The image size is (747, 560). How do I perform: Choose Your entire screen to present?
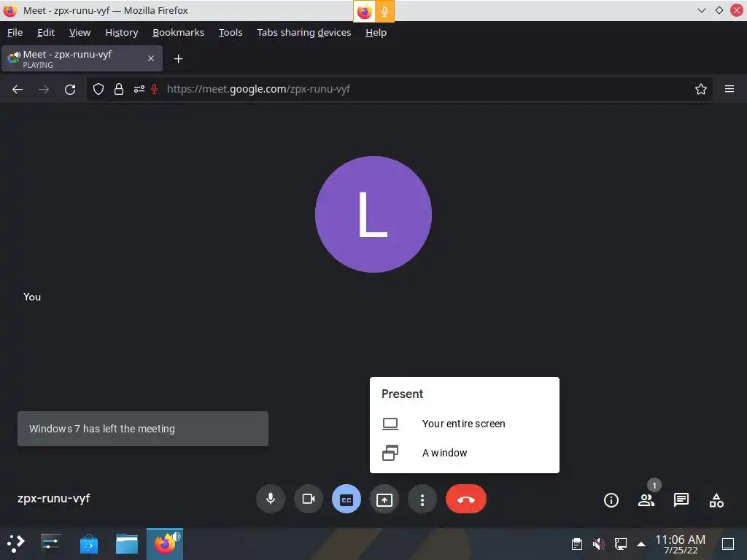(465, 424)
